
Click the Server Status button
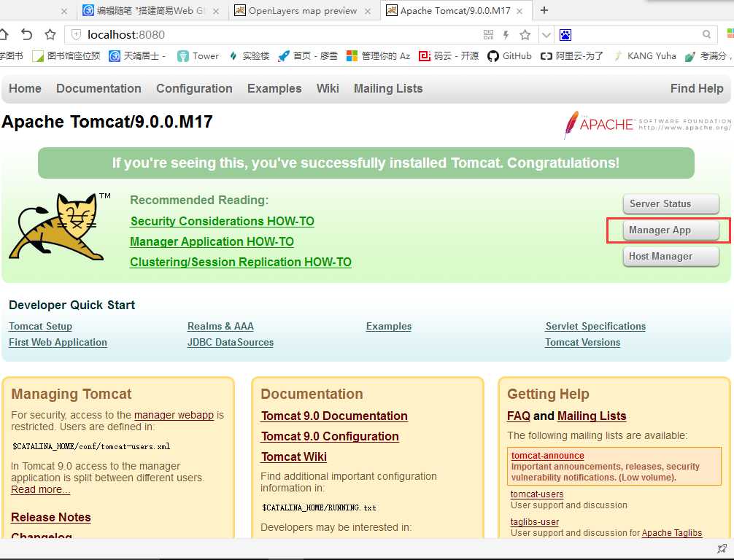point(671,204)
